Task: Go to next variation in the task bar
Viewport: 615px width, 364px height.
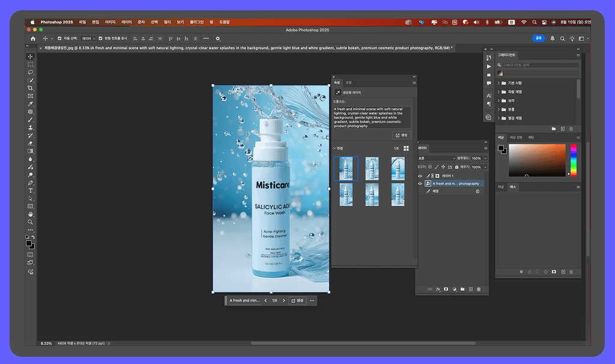Action: point(283,300)
